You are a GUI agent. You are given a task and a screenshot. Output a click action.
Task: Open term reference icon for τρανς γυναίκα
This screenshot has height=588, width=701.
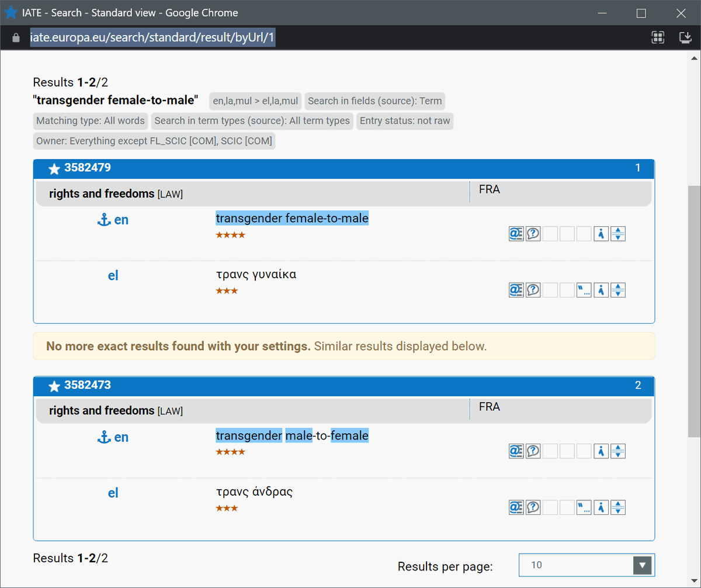[x=516, y=290]
